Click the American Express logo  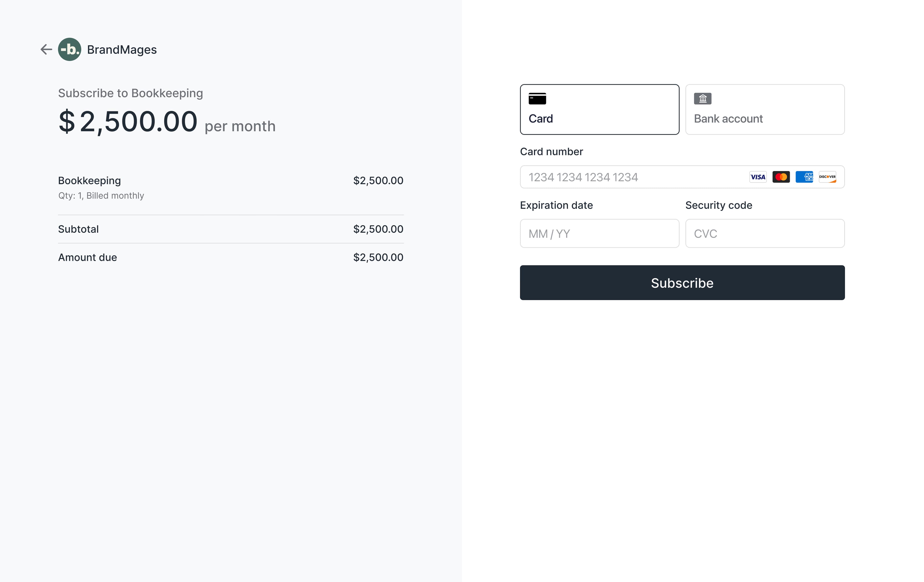pos(804,177)
